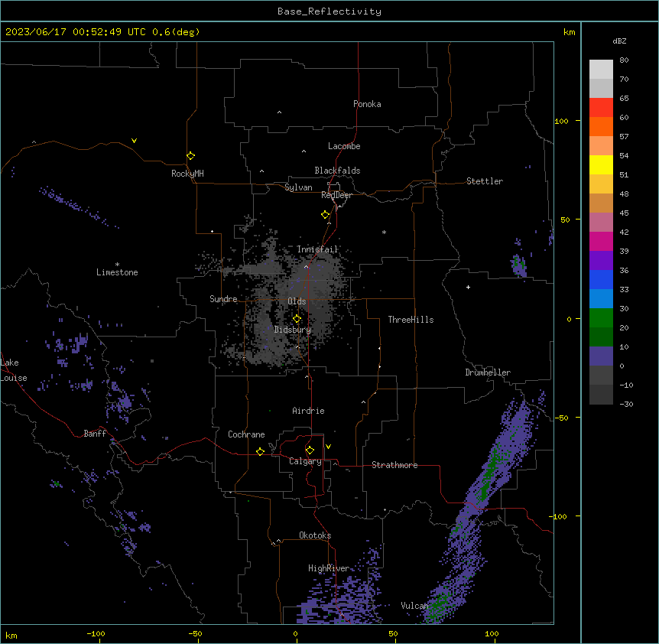659x644 pixels.
Task: Select the -50 tick on the horizontal axis
Action: click(x=195, y=633)
